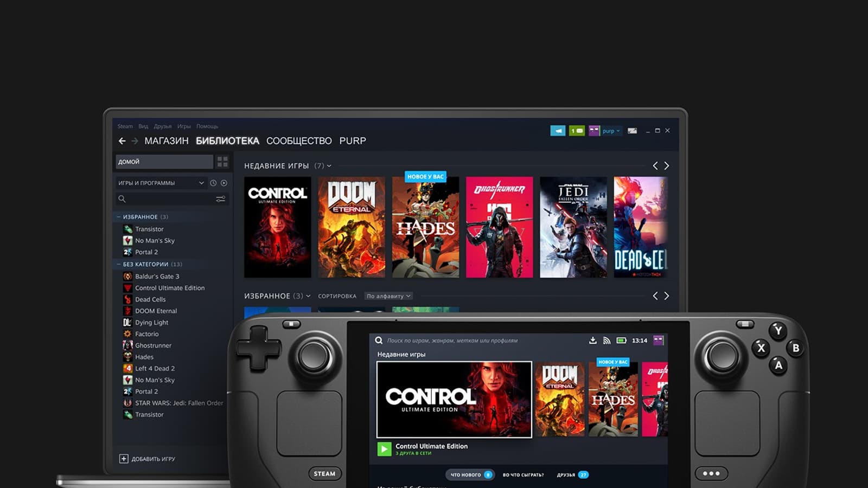This screenshot has width=868, height=488.
Task: Click the purple avatar in the laptop Steam window
Action: [x=594, y=131]
